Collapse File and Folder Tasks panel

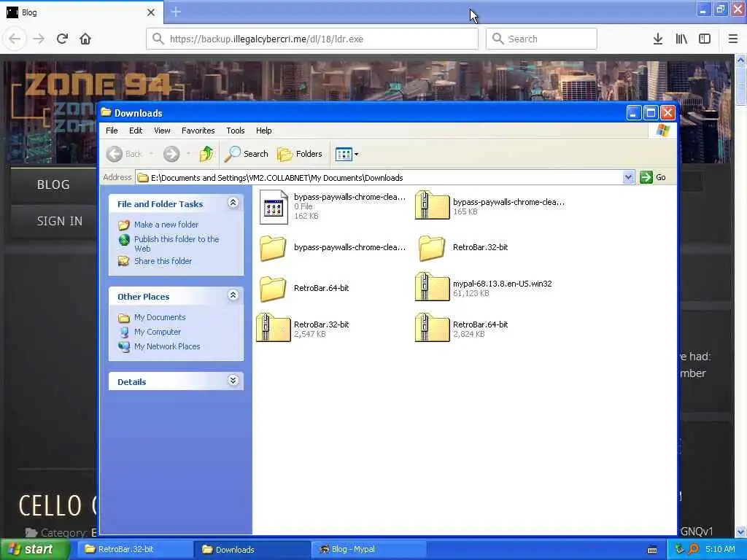(233, 203)
